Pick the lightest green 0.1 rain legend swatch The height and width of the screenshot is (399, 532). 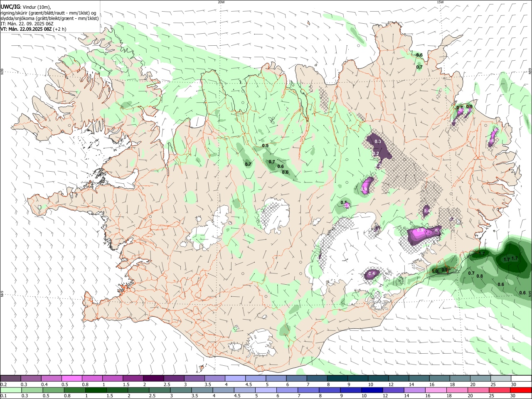(x=11, y=390)
